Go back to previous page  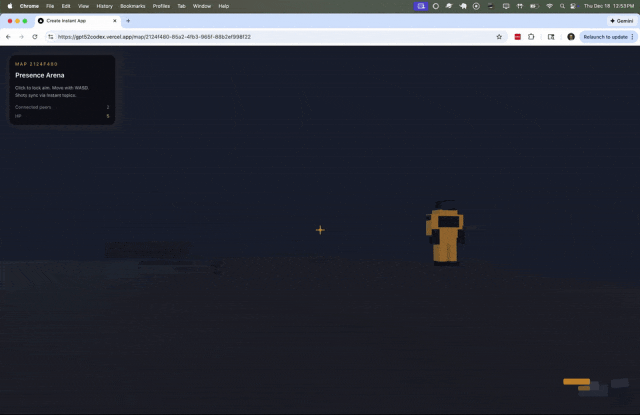pos(9,37)
